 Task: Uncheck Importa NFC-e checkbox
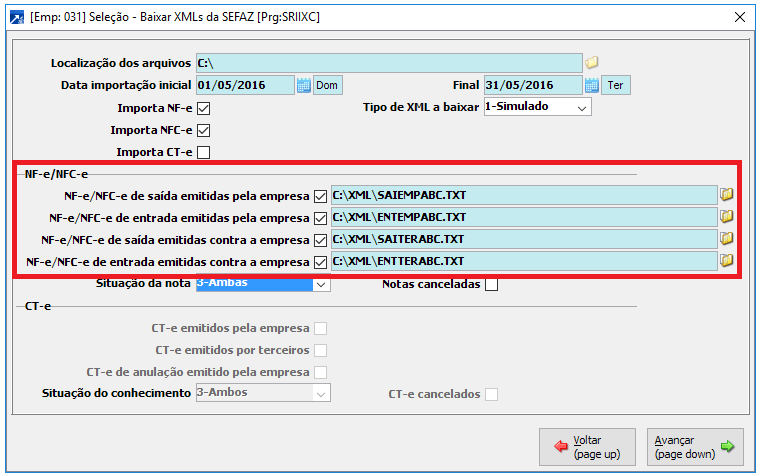[204, 130]
